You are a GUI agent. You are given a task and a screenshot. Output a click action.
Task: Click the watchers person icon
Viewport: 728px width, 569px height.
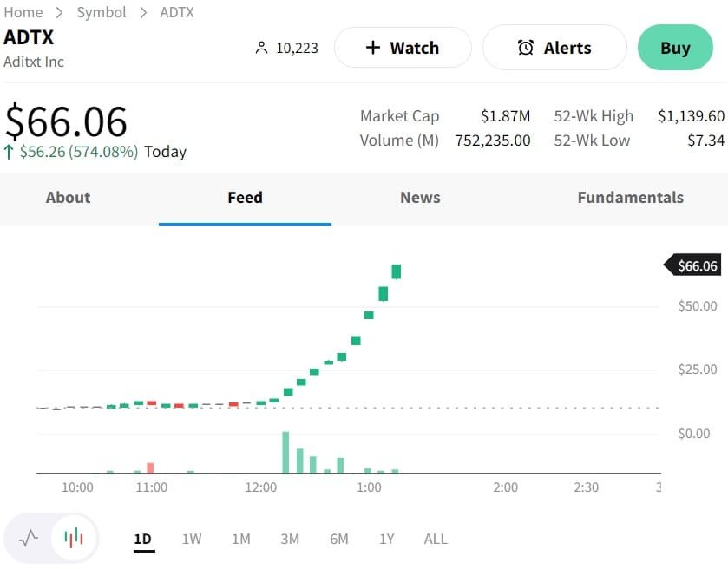[261, 49]
